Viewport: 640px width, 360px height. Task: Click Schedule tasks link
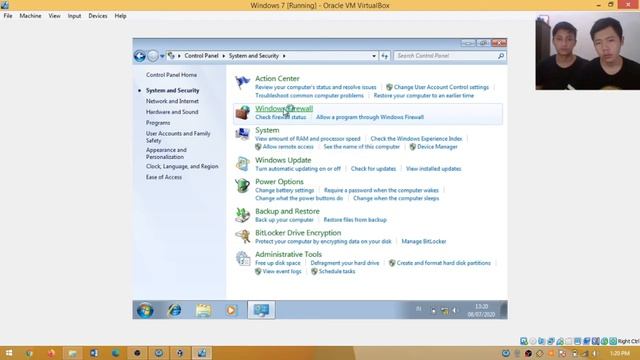(x=337, y=271)
